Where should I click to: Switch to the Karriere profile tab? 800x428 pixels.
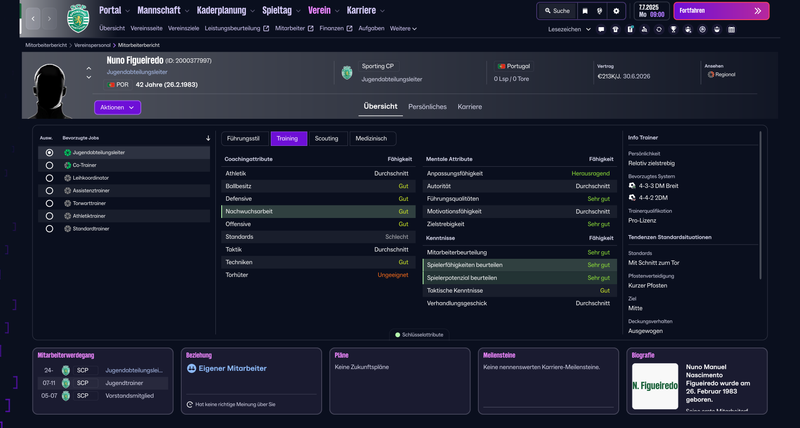coord(469,107)
